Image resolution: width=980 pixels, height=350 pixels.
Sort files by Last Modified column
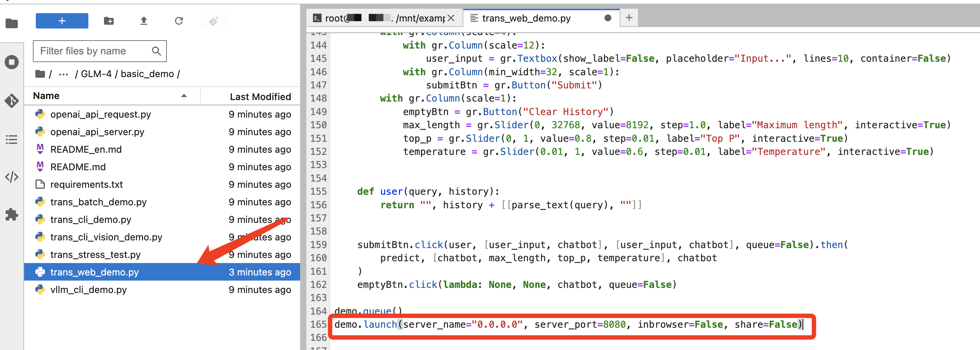tap(260, 97)
